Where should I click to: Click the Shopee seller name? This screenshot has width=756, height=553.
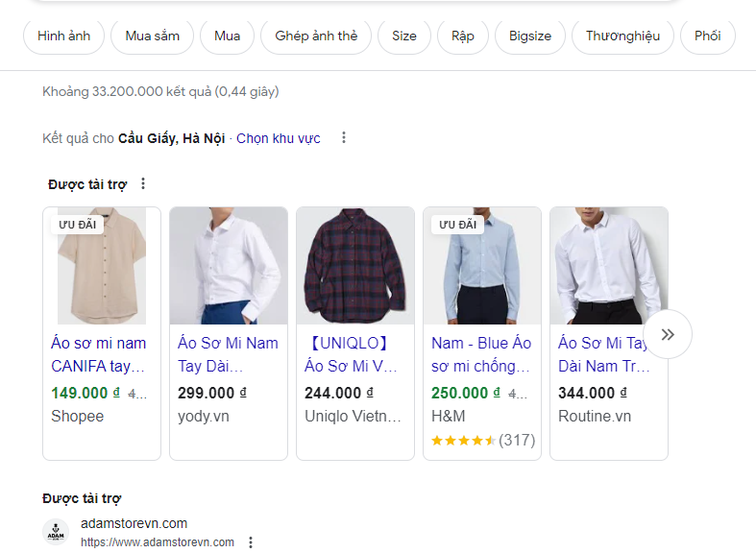(77, 417)
